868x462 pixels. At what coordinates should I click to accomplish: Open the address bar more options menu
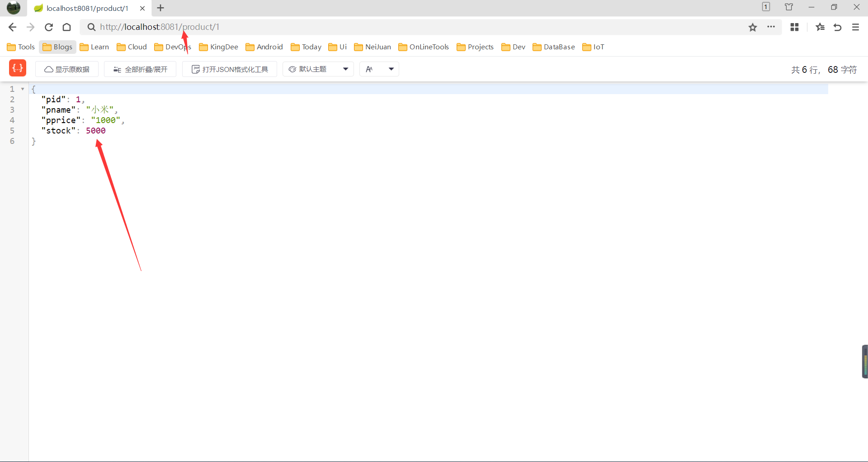coord(771,27)
